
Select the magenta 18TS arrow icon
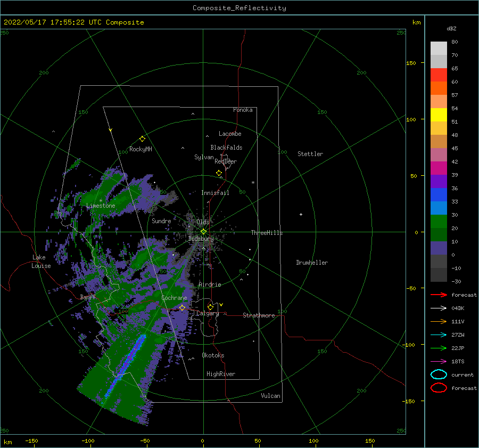coord(439,362)
